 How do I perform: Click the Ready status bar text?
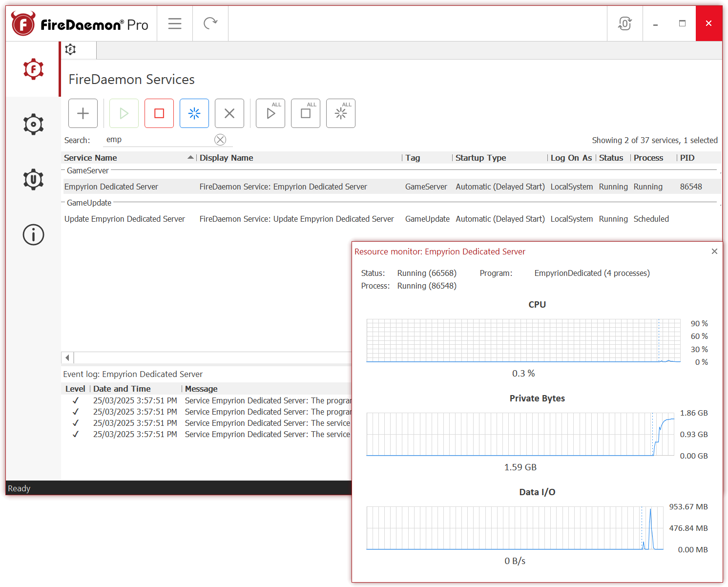(19, 488)
